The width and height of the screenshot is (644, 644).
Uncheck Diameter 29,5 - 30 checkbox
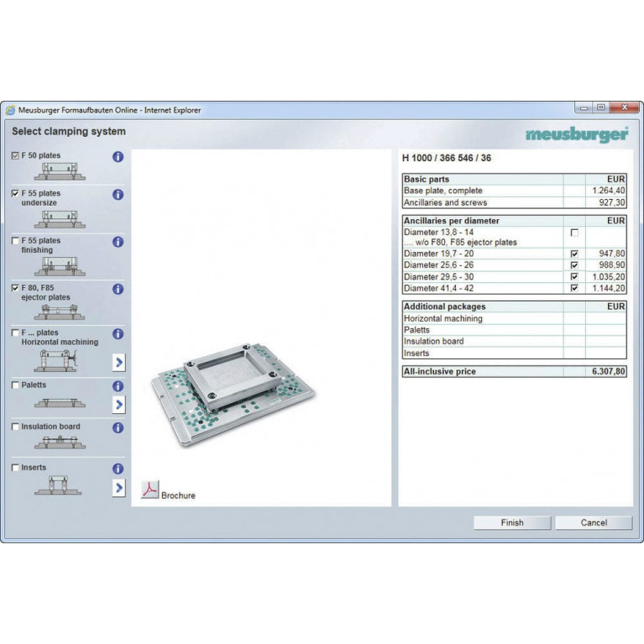click(574, 277)
